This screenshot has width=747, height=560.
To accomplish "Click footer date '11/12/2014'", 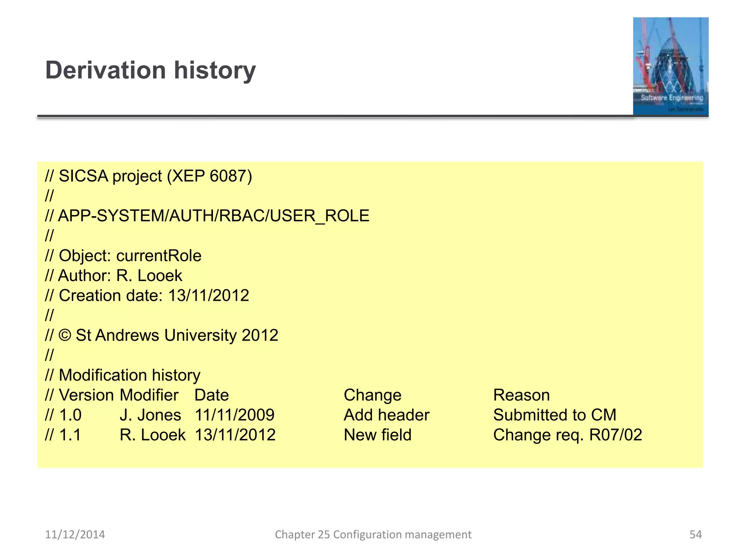I will click(75, 535).
